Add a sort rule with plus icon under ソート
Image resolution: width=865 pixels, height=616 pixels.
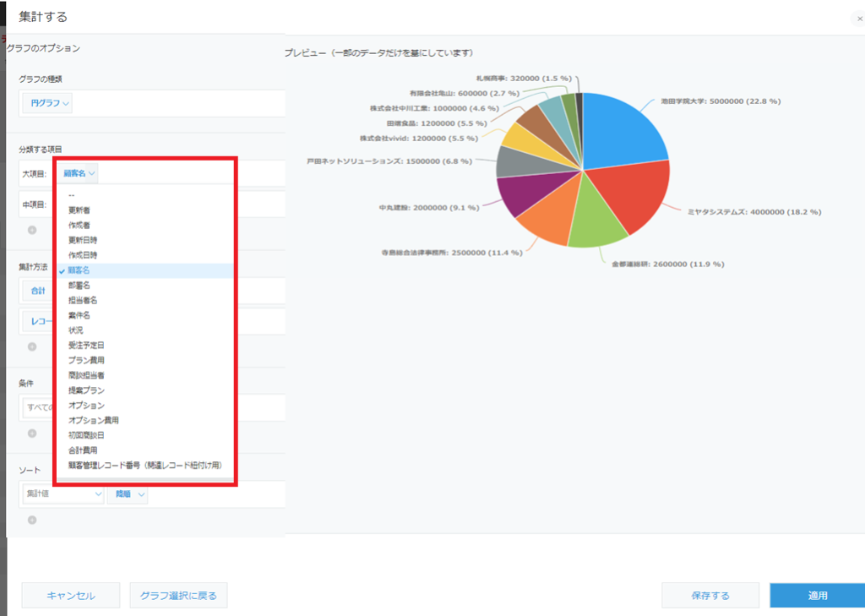[32, 520]
